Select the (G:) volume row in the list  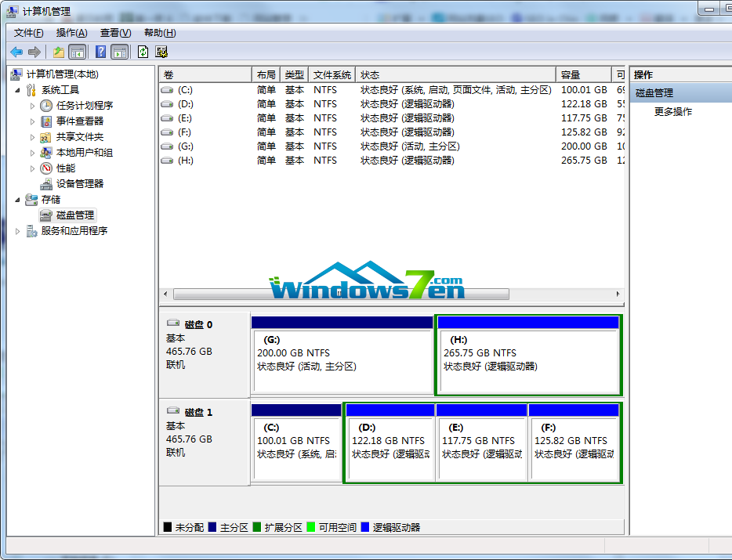(x=185, y=146)
